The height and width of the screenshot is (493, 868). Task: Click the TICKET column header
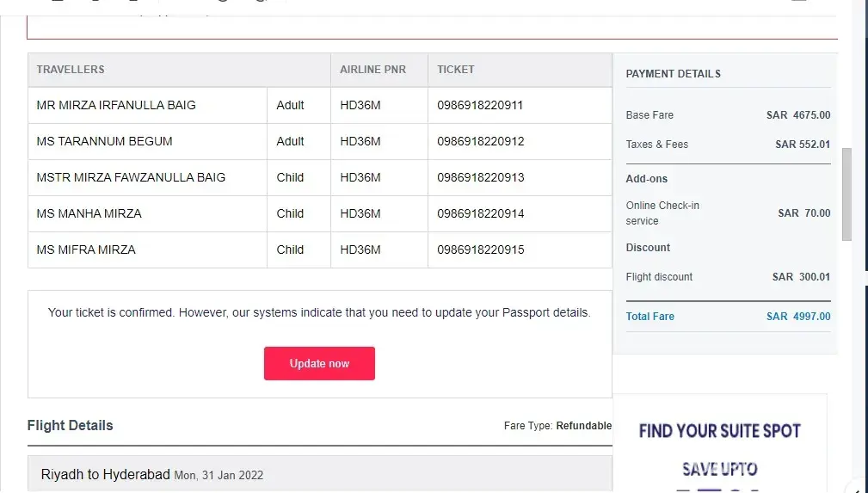(x=455, y=70)
